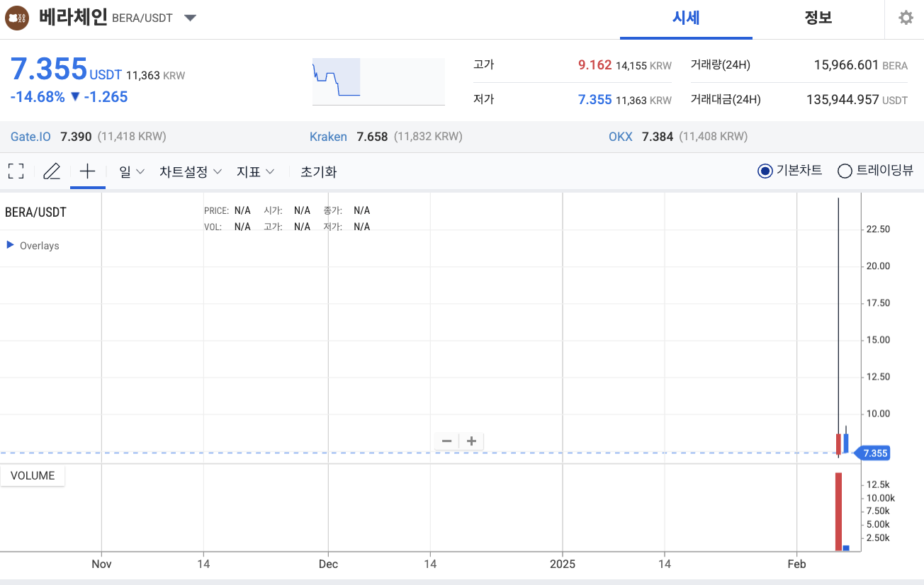
Task: Open the 차트설정 dropdown
Action: tap(191, 171)
